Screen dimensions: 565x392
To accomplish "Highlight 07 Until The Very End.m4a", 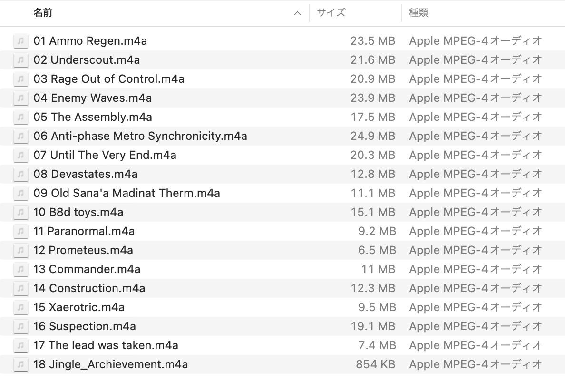I will point(105,155).
